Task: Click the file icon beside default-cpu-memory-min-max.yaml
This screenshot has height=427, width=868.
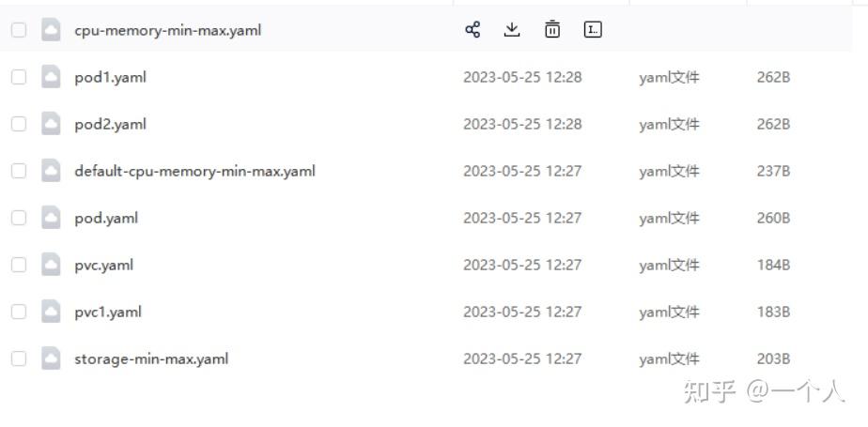Action: (x=51, y=171)
